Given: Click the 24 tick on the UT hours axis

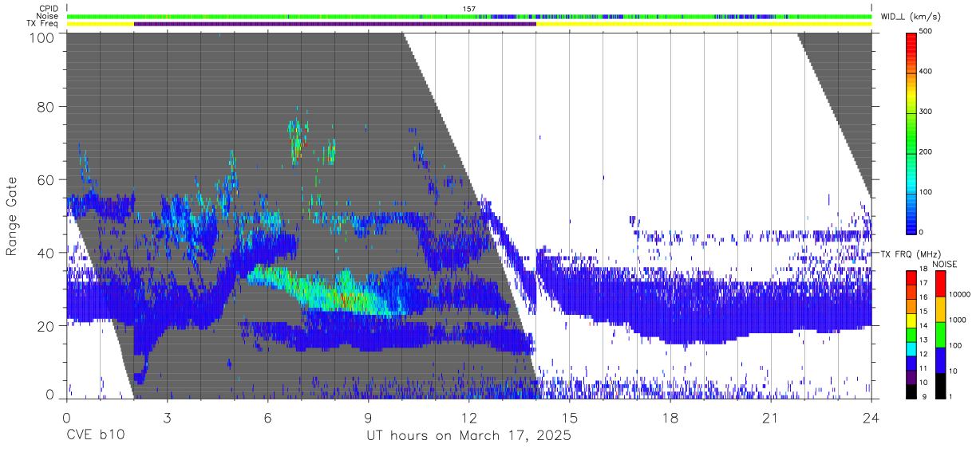Looking at the screenshot, I should (x=871, y=418).
